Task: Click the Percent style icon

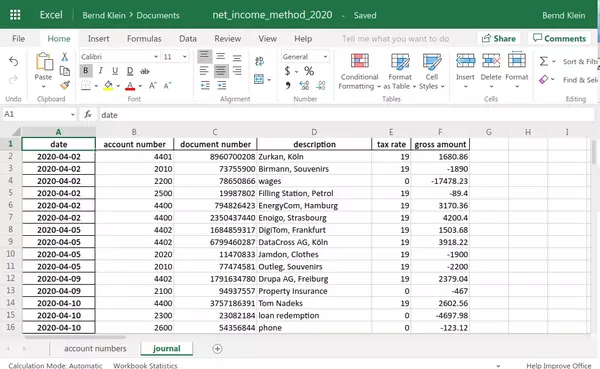Action: coord(309,71)
